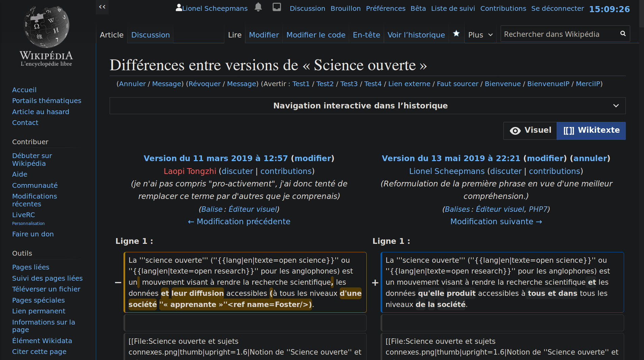The image size is (644, 360).
Task: Open the notices tray icon
Action: pyautogui.click(x=277, y=7)
